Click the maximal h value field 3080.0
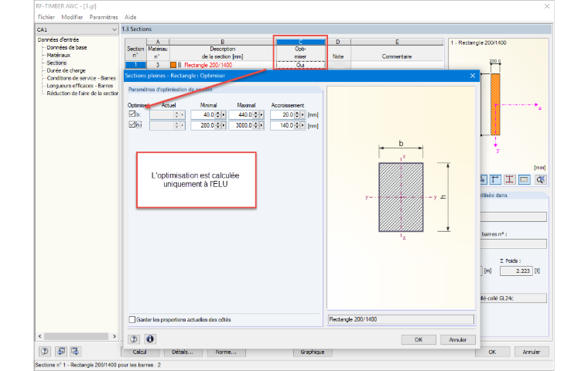 pos(241,125)
